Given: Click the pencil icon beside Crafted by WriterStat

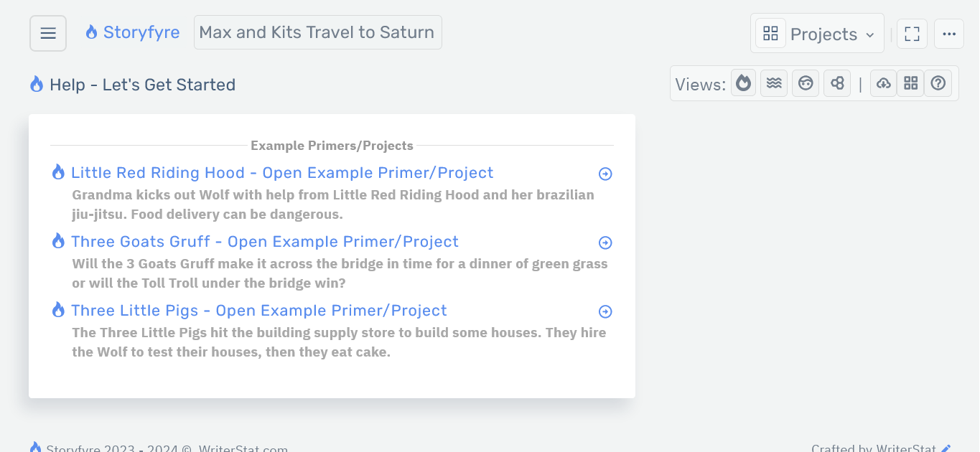Looking at the screenshot, I should click(x=946, y=448).
